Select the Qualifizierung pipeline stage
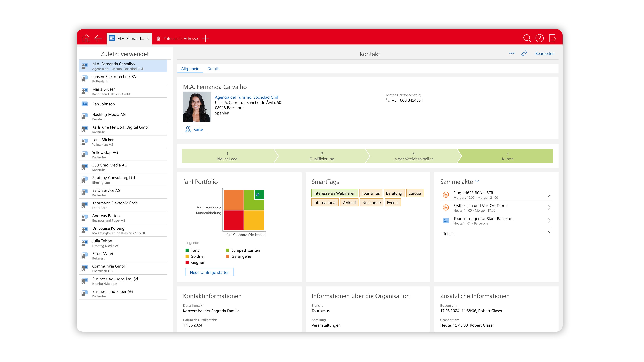The height and width of the screenshot is (362, 644). pos(321,156)
